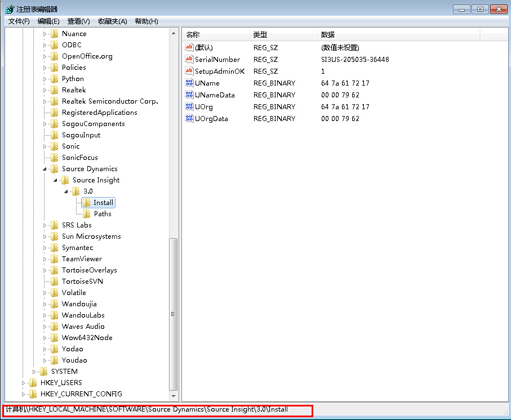Click the Realtek folder icon
The height and width of the screenshot is (420, 511).
[55, 90]
